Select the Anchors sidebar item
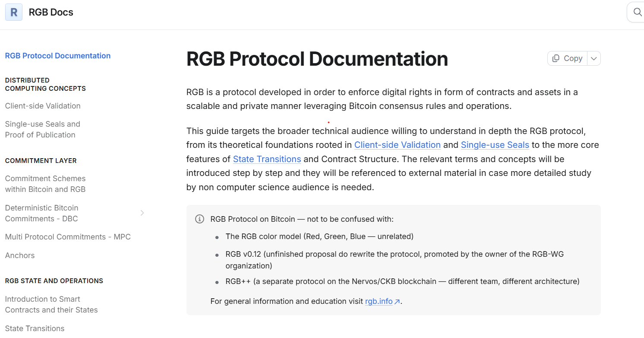644x338 pixels. [20, 255]
